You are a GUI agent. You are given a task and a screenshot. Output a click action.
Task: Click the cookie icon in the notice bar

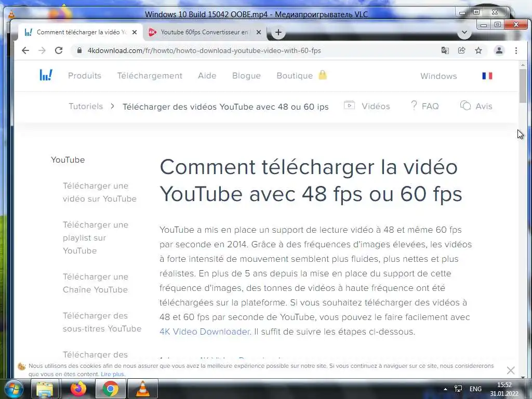22,366
